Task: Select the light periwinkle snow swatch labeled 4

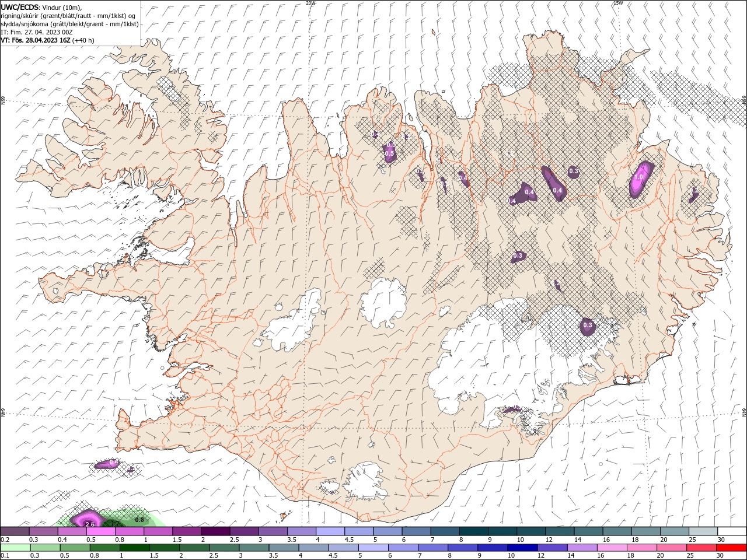Action: click(x=330, y=531)
